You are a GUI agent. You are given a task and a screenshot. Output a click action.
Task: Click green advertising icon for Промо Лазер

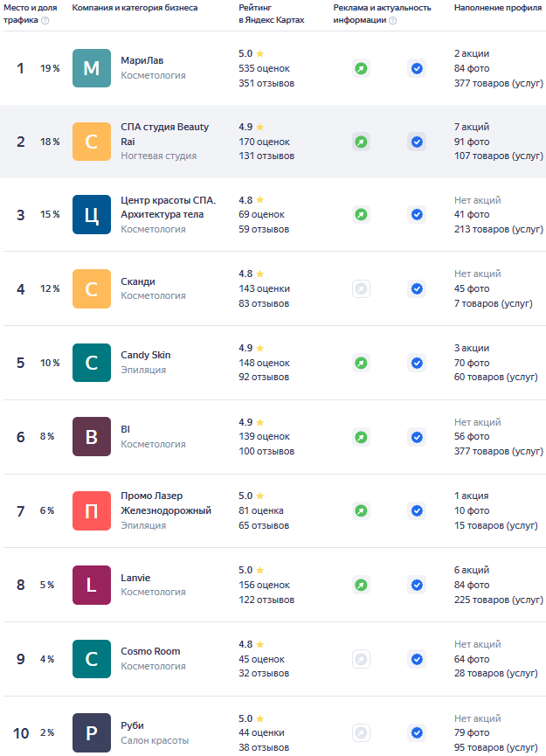tap(361, 510)
